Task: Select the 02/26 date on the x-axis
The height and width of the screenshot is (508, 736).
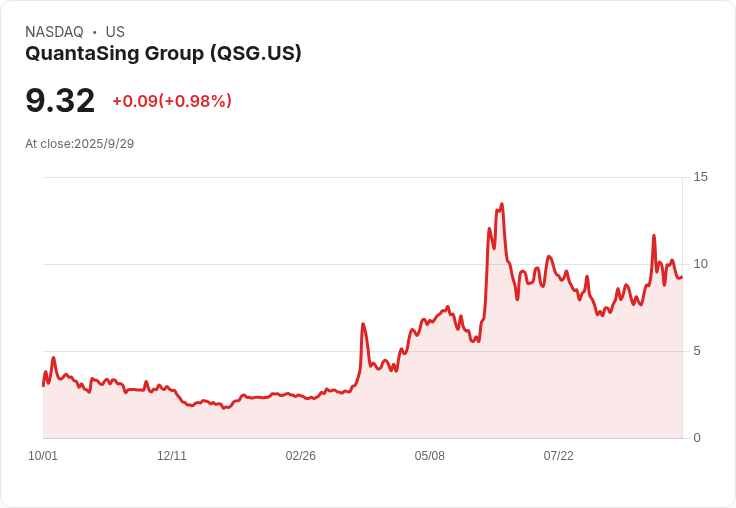Action: tap(301, 456)
